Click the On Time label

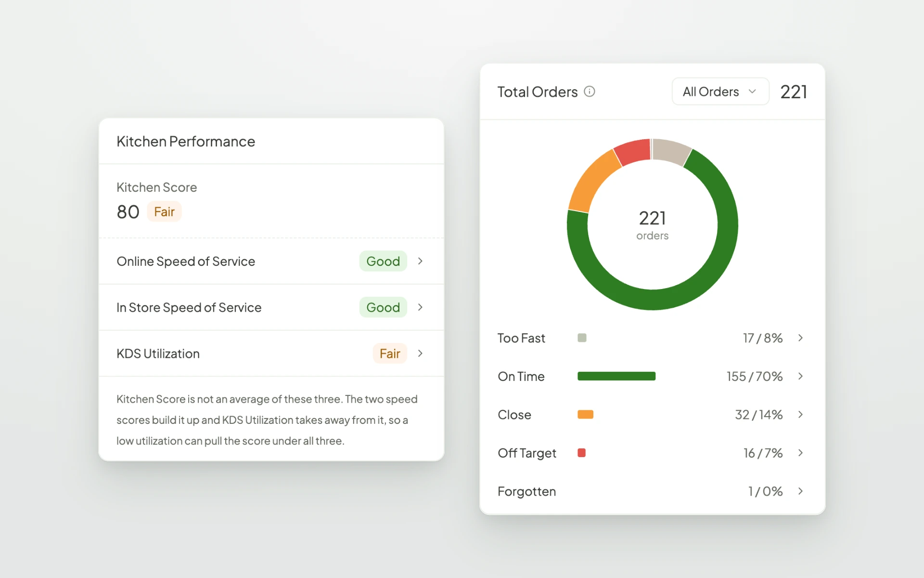(521, 376)
